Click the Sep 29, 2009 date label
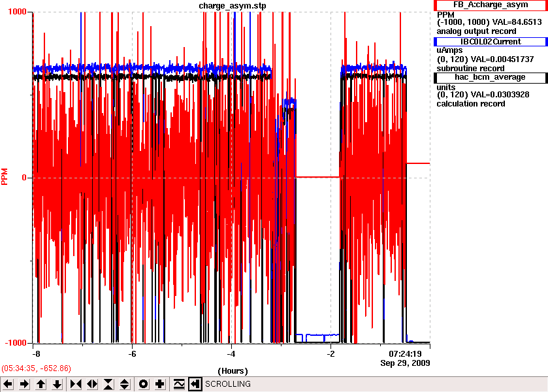The height and width of the screenshot is (392, 548). click(x=405, y=363)
